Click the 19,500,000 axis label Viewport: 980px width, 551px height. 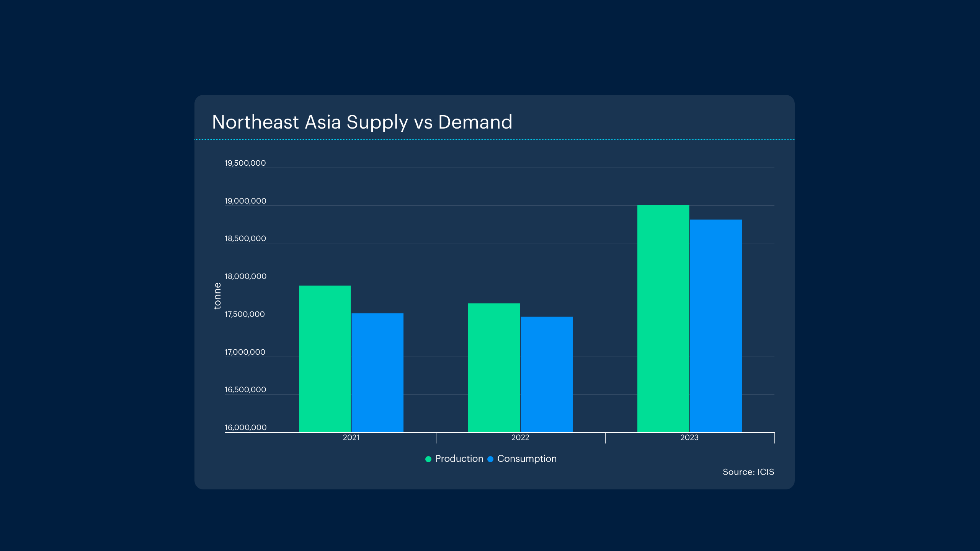tap(245, 163)
